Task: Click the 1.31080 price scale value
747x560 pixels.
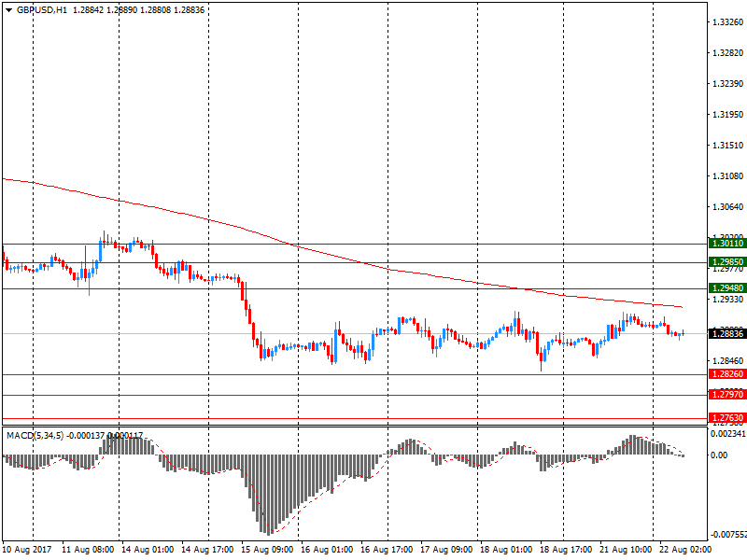Action: (727, 176)
